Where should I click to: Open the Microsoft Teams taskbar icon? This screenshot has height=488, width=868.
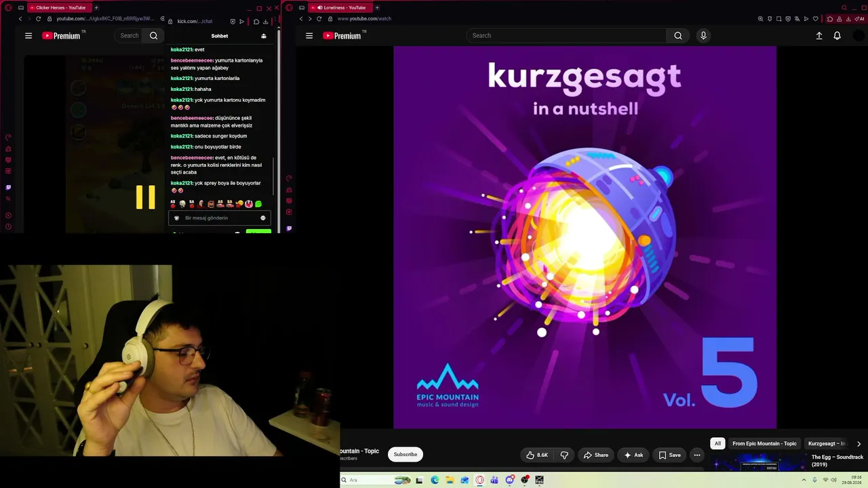click(x=494, y=480)
